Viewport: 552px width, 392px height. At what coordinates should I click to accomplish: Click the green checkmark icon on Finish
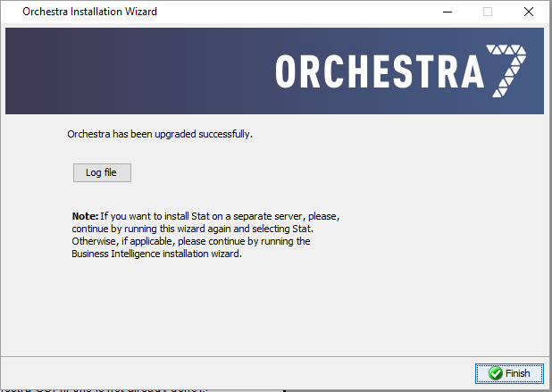[496, 373]
